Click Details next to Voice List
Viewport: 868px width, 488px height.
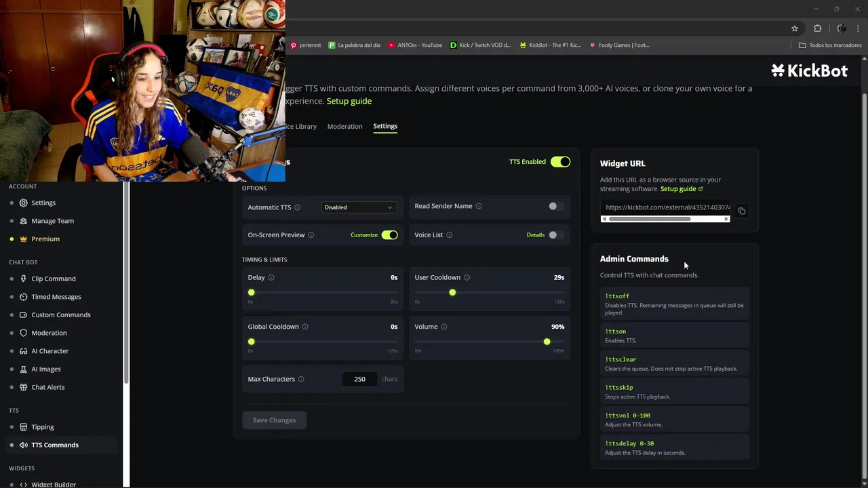(x=536, y=235)
